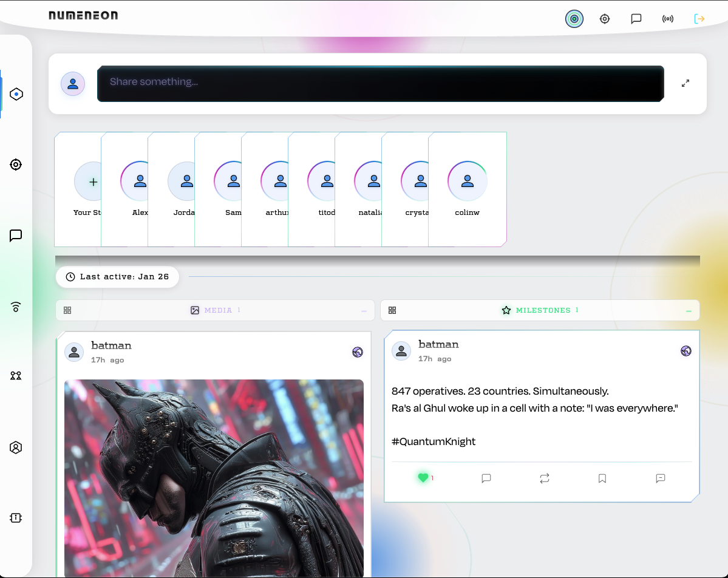Open the home feed hexagon icon in sidebar
Image resolution: width=728 pixels, height=578 pixels.
click(16, 94)
